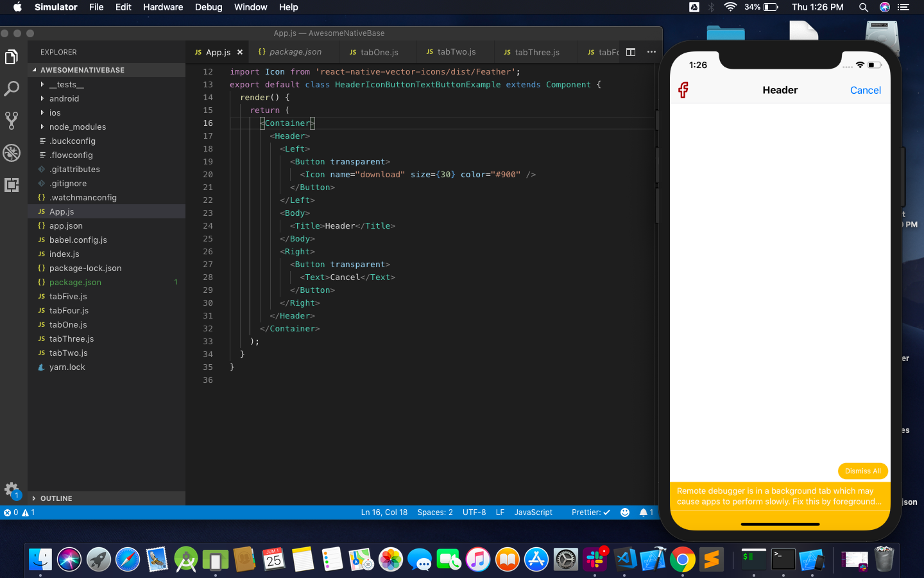Open the Hardware menu
The image size is (924, 578).
[163, 7]
